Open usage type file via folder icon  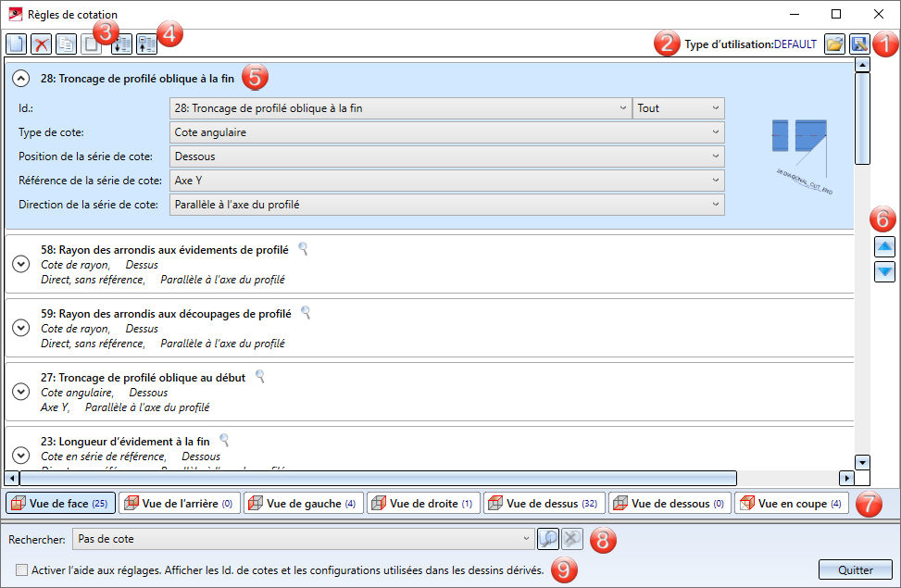834,44
